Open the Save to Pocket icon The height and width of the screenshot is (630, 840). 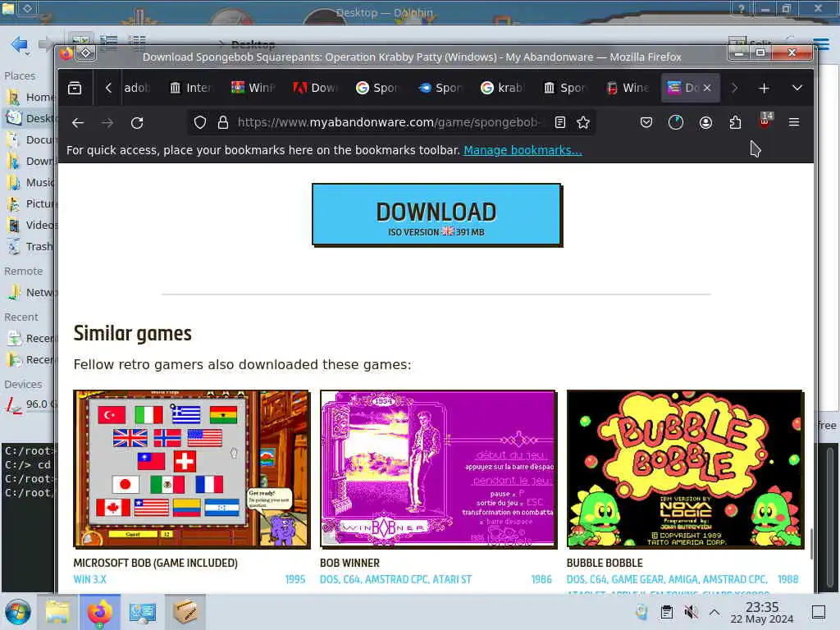click(x=646, y=123)
